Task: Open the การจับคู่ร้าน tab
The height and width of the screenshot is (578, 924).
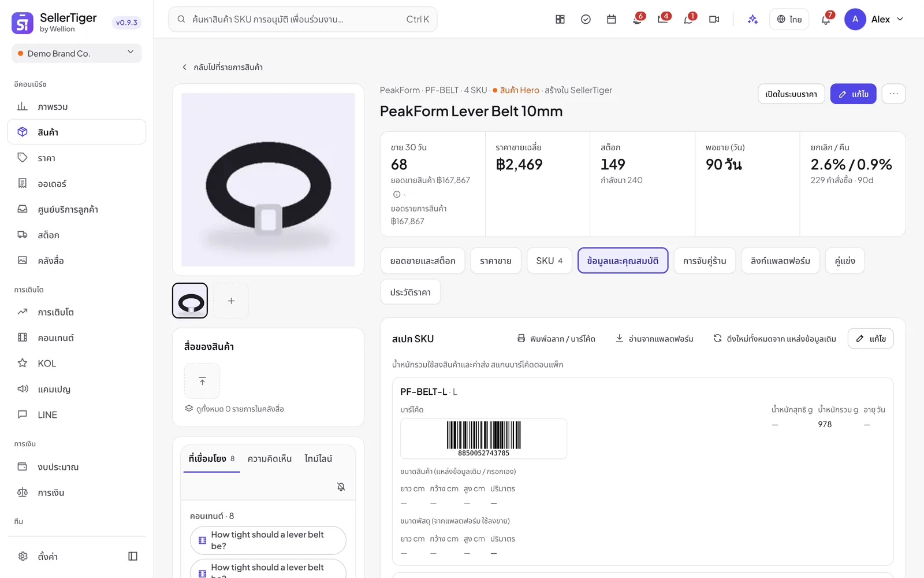Action: coord(705,261)
